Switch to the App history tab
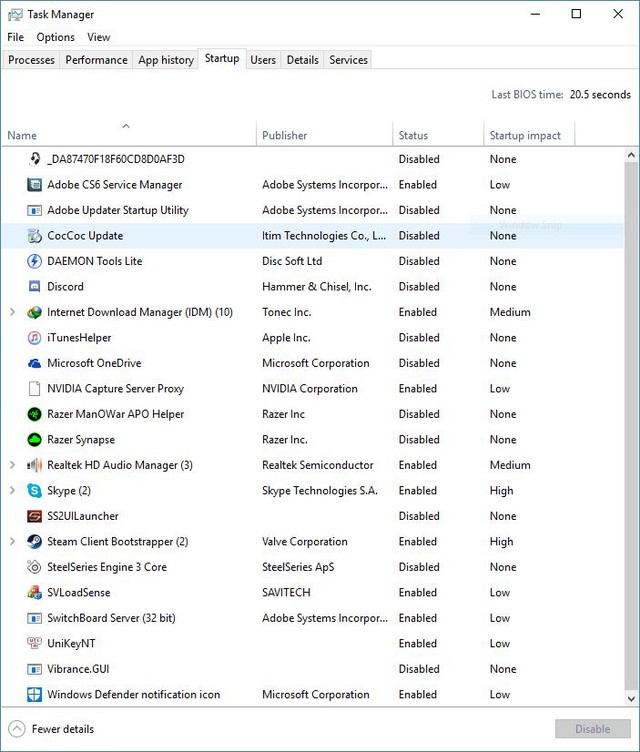Viewport: 640px width, 752px height. point(166,60)
